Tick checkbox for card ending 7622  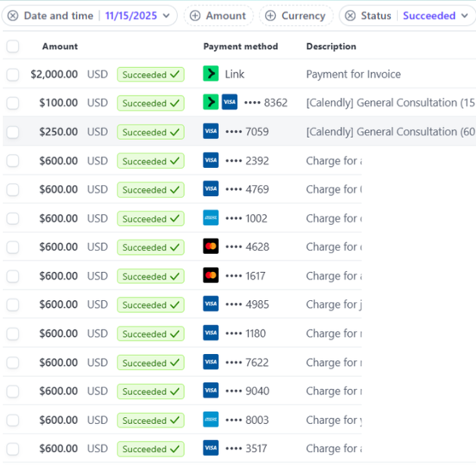pos(13,362)
